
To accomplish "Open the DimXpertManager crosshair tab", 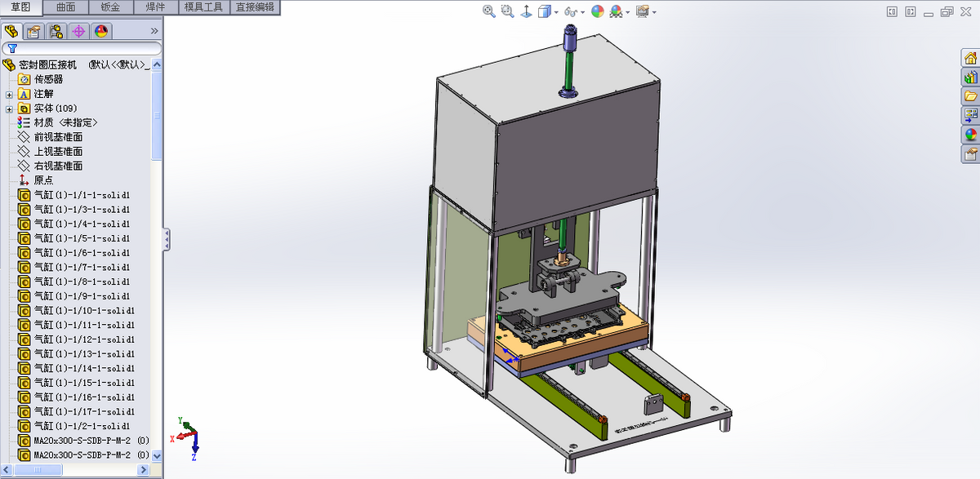I will tap(78, 32).
